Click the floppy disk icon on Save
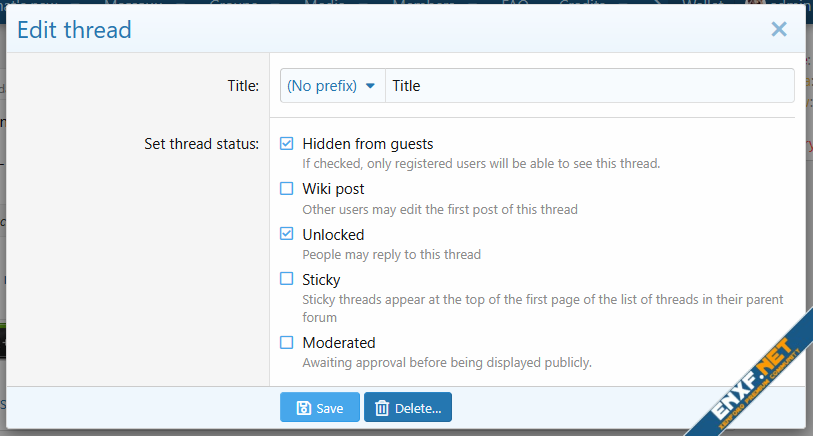813x436 pixels. (x=303, y=408)
